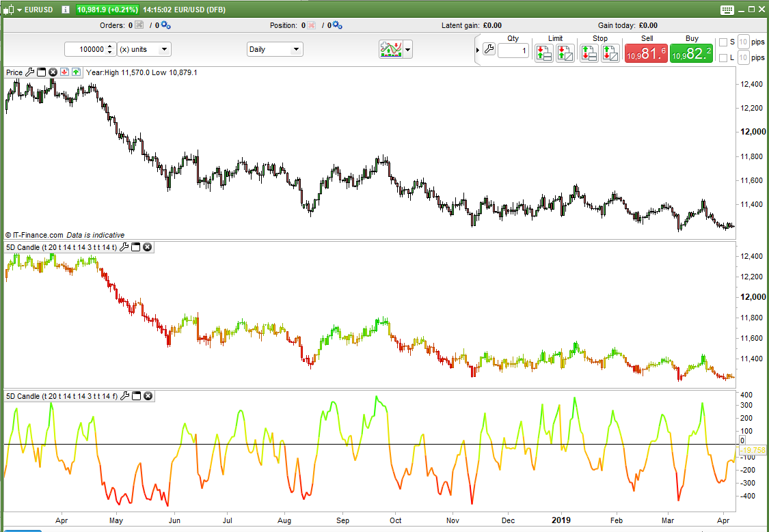This screenshot has width=769, height=532.
Task: Decrease the 100000 units stepper
Action: click(110, 53)
